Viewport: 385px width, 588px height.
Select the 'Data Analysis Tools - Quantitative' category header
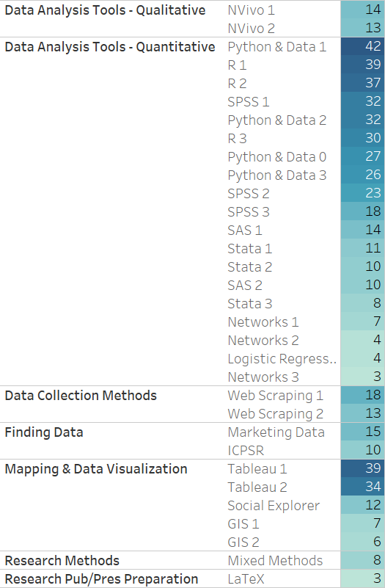110,47
